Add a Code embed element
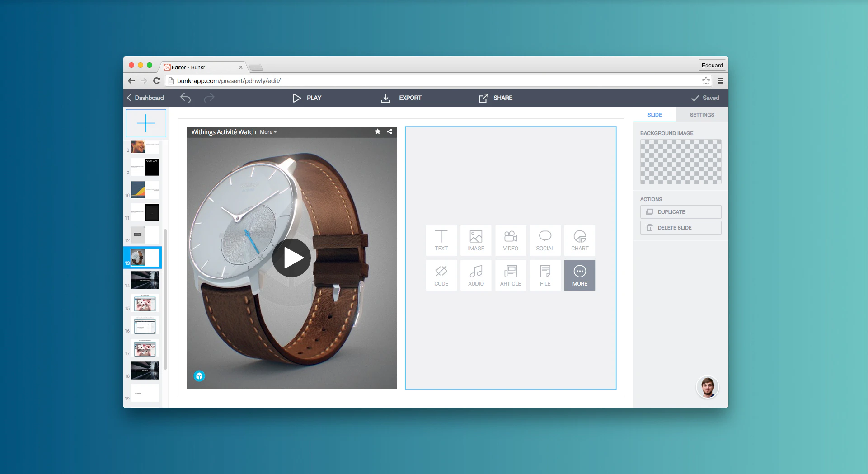Image resolution: width=868 pixels, height=474 pixels. [x=441, y=275]
